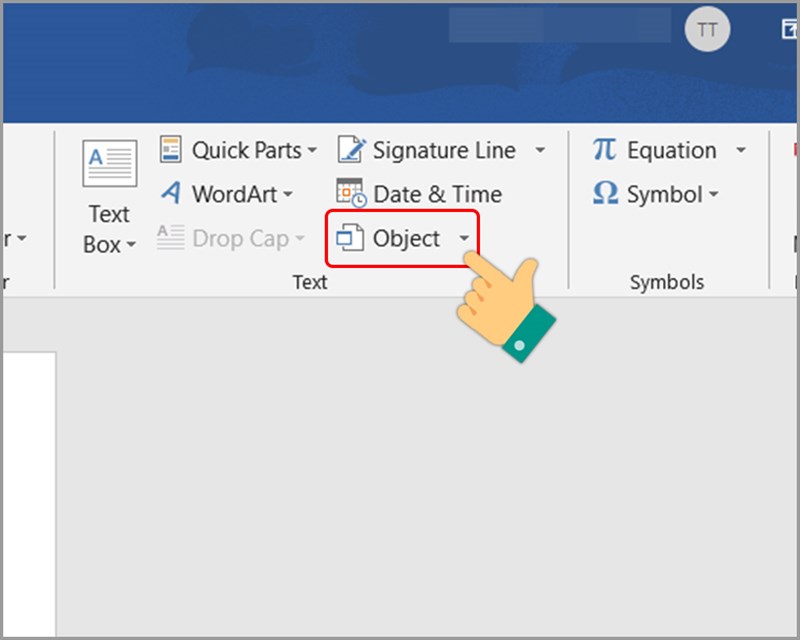The width and height of the screenshot is (800, 640).
Task: Expand the Signature Line dropdown arrow
Action: point(540,151)
